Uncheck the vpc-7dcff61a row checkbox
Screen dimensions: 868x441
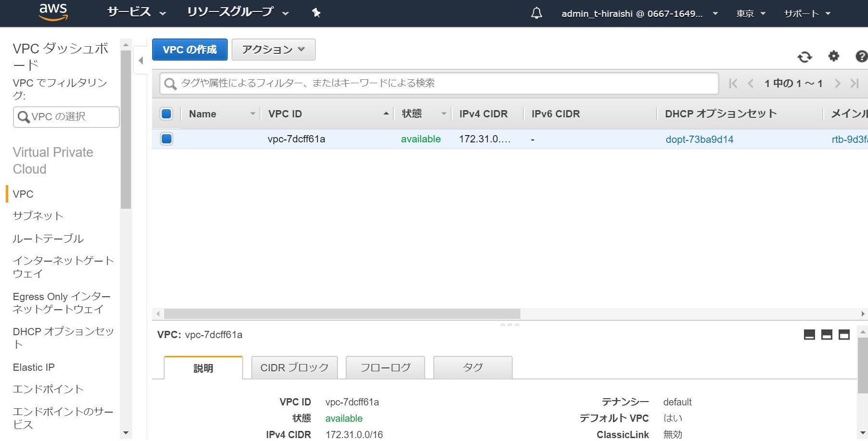click(x=167, y=139)
